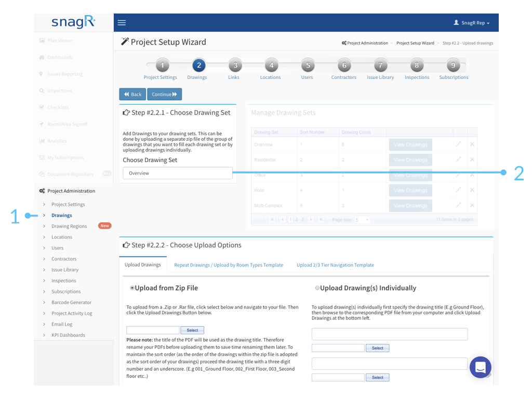
Task: Expand Project Settings sidebar chevron
Action: 44,204
